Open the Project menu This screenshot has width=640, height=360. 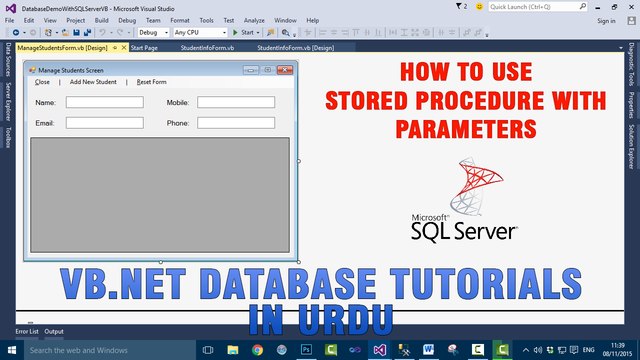tap(76, 20)
